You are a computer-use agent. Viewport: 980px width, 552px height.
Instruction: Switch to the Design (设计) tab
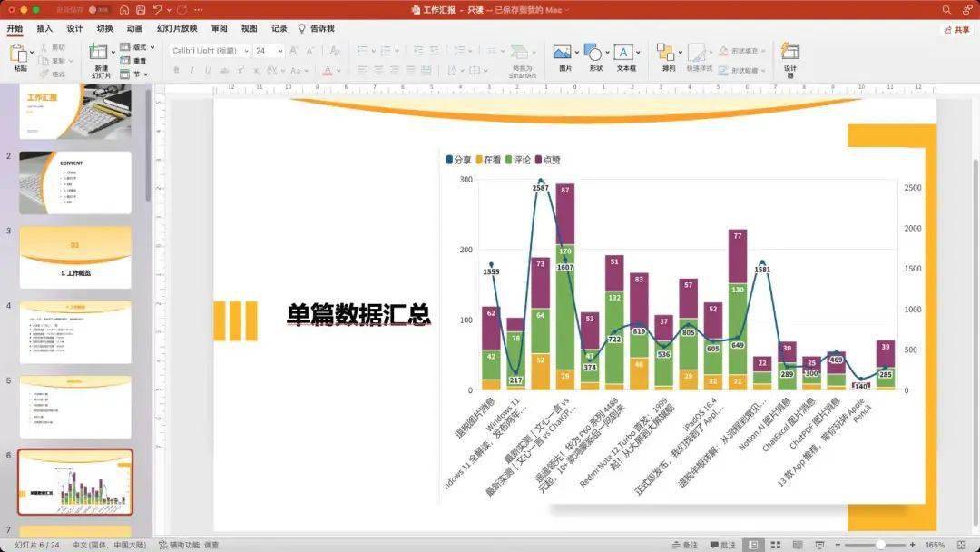click(74, 28)
